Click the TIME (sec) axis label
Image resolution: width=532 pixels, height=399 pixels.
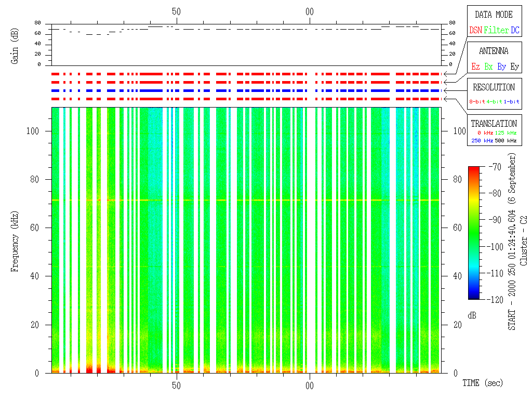pyautogui.click(x=483, y=383)
